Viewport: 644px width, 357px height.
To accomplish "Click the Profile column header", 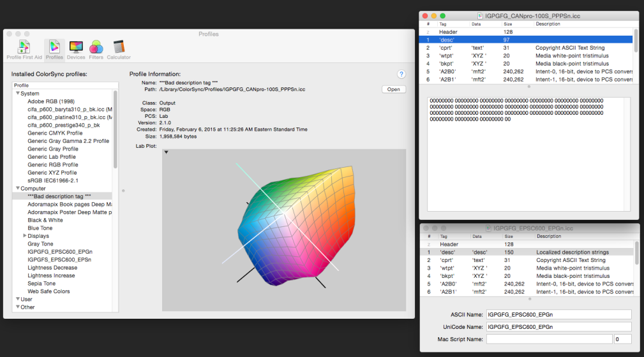I will click(x=65, y=85).
